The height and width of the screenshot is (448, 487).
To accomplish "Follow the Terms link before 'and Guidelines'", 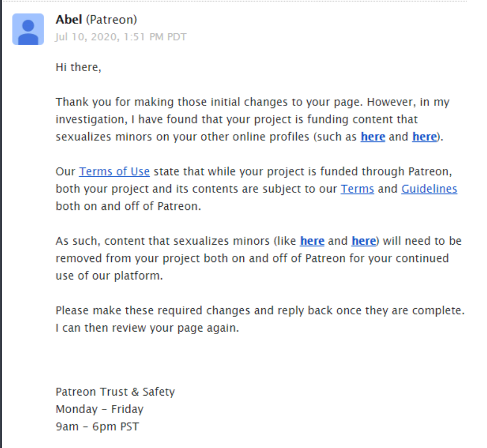I will (357, 189).
